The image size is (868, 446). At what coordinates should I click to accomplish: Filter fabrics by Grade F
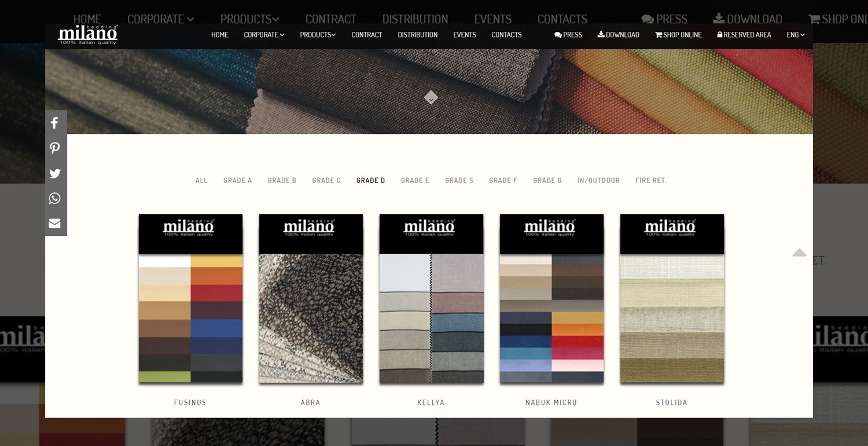point(503,181)
